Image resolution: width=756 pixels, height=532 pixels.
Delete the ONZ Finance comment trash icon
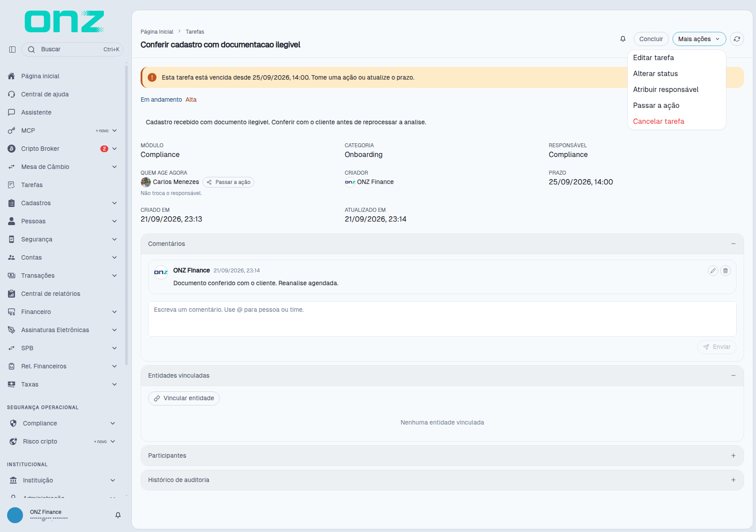[x=725, y=271]
